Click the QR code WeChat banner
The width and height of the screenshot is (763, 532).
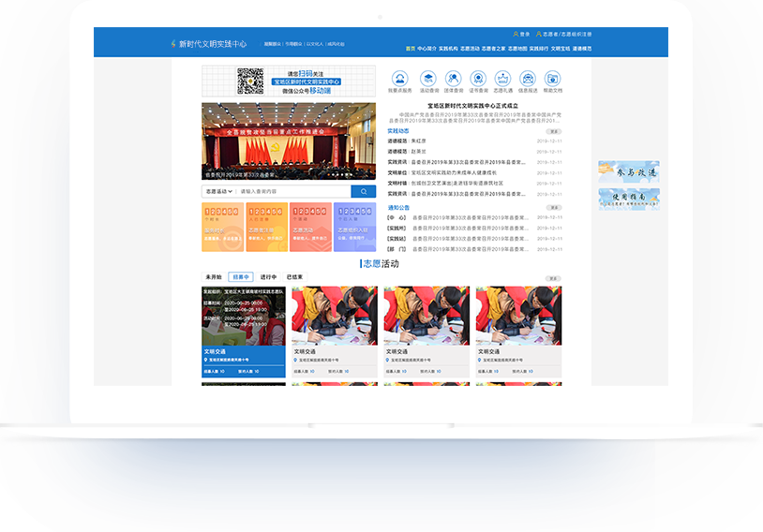289,81
